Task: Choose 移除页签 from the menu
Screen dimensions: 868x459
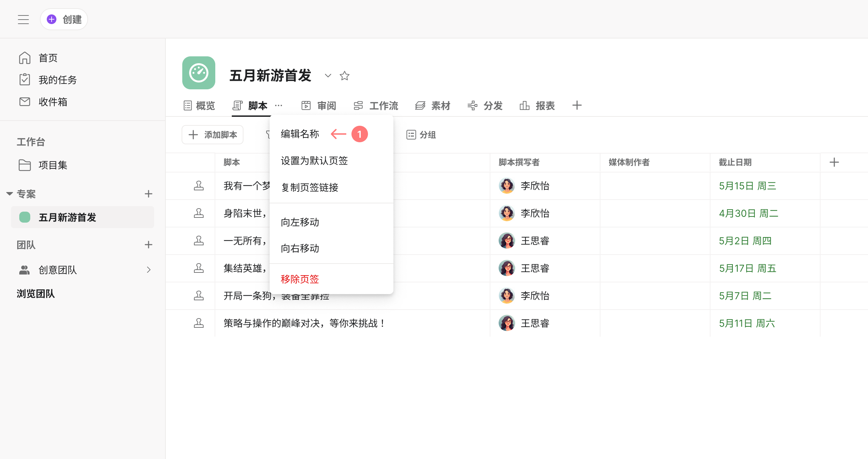Action: tap(300, 279)
